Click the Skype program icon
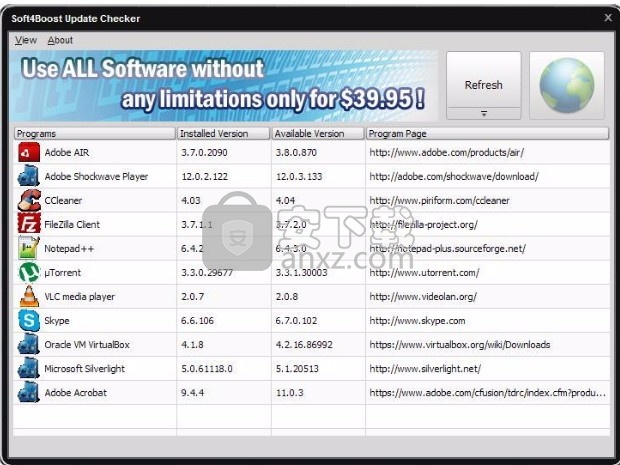This screenshot has height=465, width=620. (x=29, y=321)
